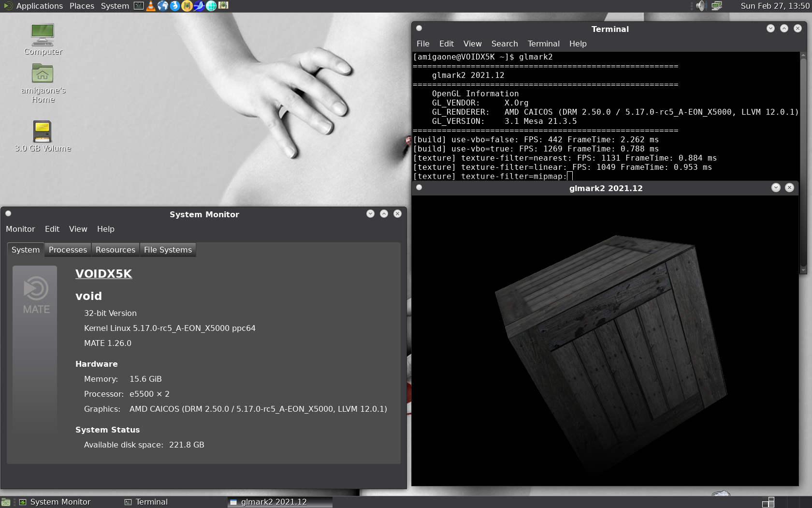
Task: Switch to the Resources tab
Action: [116, 250]
